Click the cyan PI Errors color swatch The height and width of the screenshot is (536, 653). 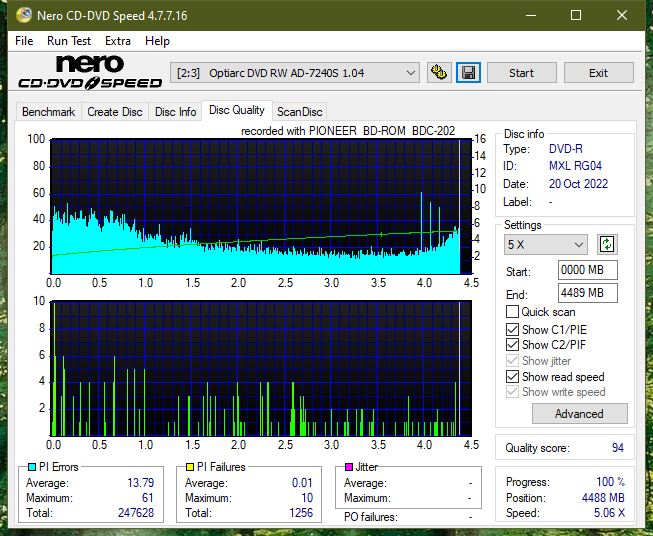click(32, 467)
